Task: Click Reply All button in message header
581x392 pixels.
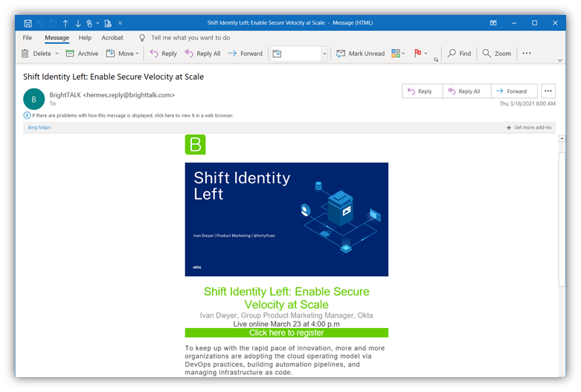Action: click(467, 91)
